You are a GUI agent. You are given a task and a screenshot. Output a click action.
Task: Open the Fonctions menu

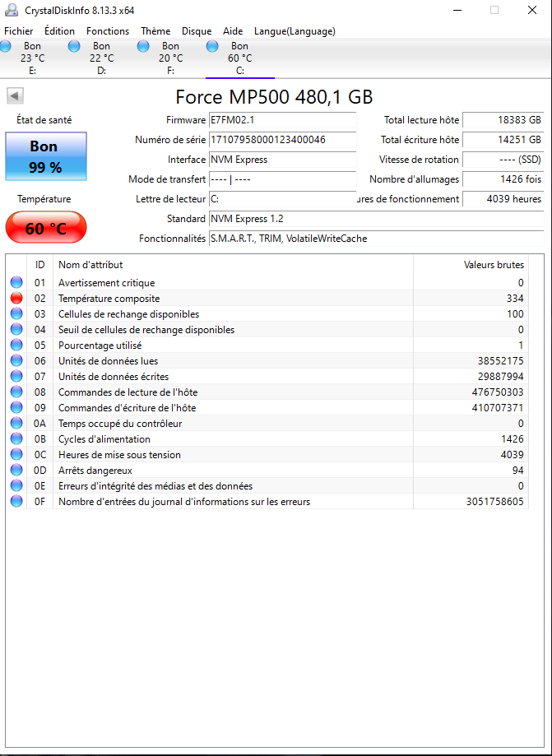(x=108, y=31)
